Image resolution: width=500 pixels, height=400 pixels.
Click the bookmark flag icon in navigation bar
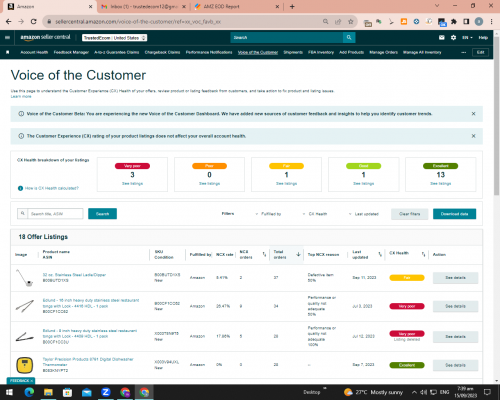click(8, 52)
